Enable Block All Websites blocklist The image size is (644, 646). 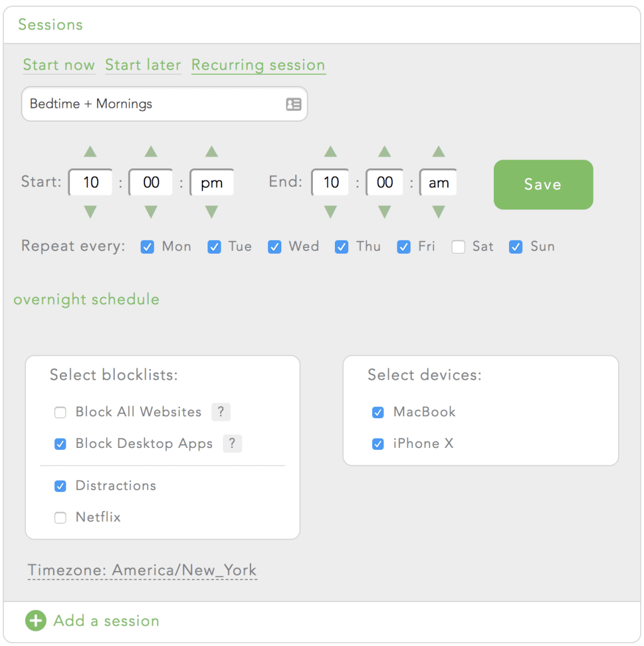60,412
